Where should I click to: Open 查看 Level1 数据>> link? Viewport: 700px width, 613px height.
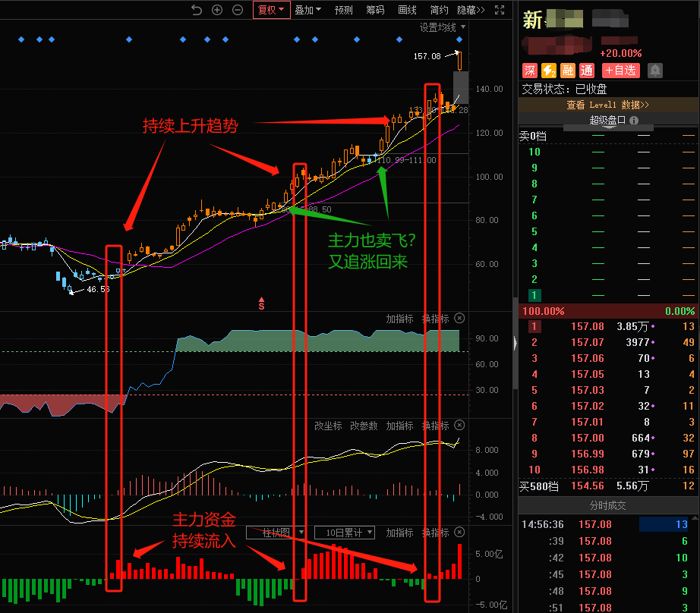pyautogui.click(x=607, y=105)
